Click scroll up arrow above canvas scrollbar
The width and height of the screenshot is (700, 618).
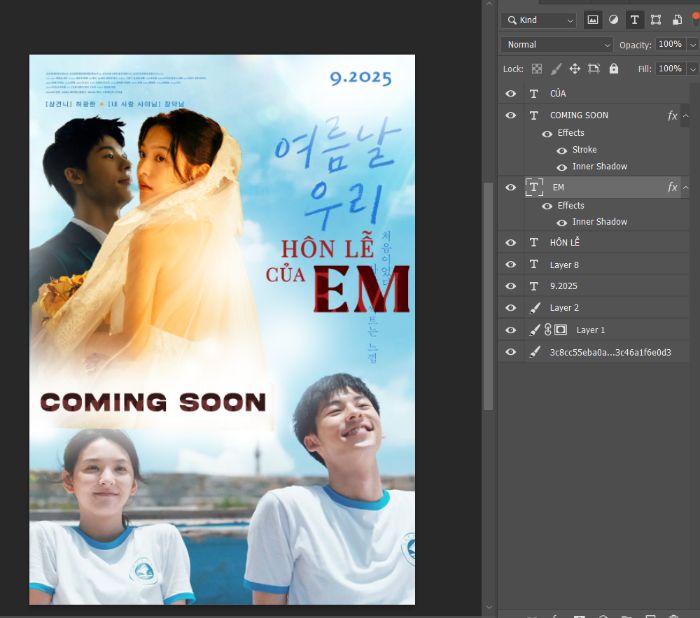pos(488,4)
